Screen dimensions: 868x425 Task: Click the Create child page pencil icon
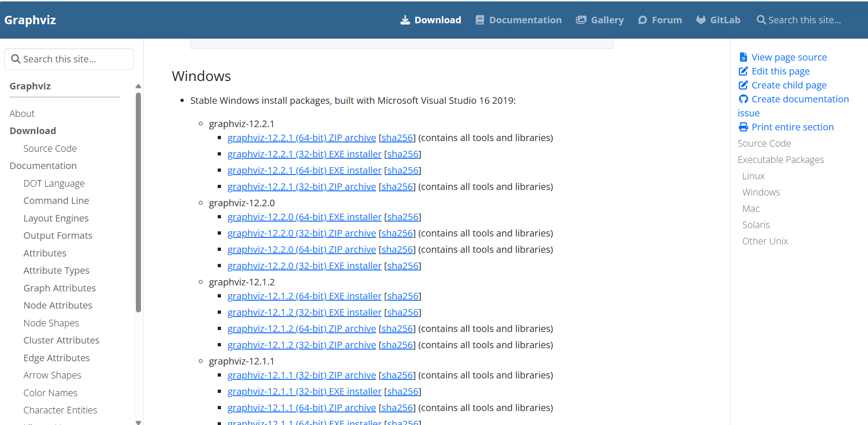pos(743,85)
